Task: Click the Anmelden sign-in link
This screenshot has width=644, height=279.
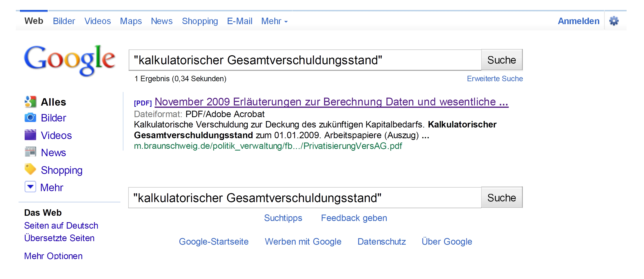Action: 579,21
